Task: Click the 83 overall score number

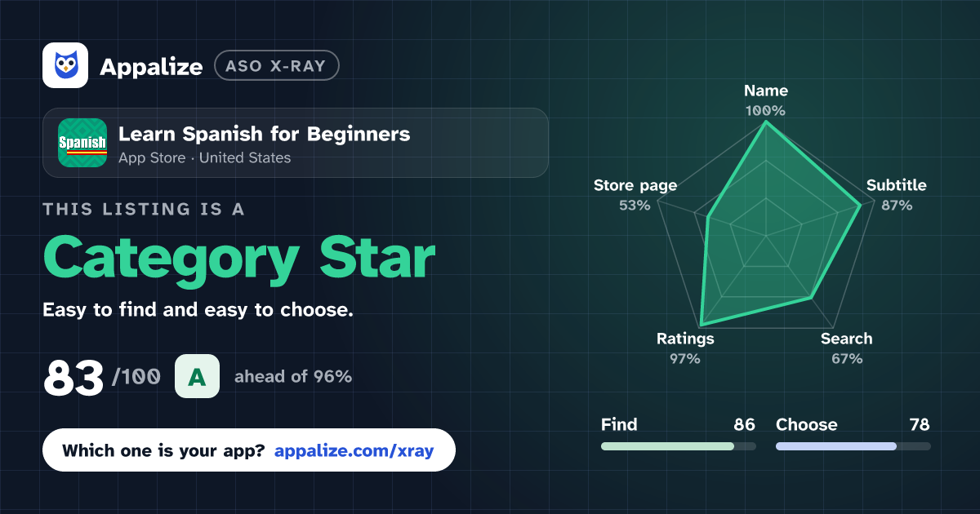Action: [x=73, y=377]
